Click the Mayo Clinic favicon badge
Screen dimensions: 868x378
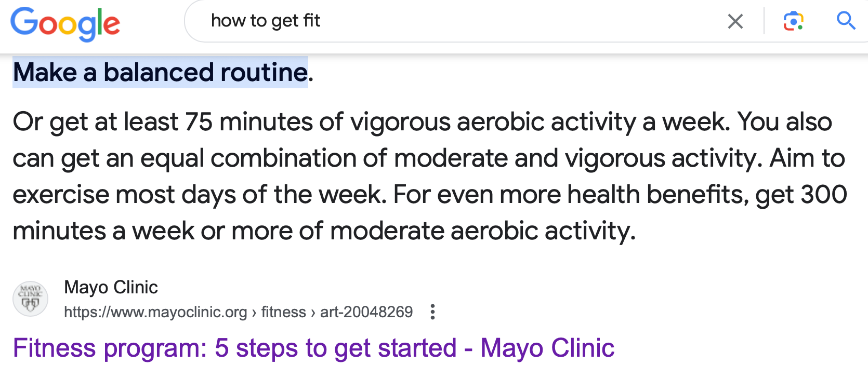(x=30, y=299)
